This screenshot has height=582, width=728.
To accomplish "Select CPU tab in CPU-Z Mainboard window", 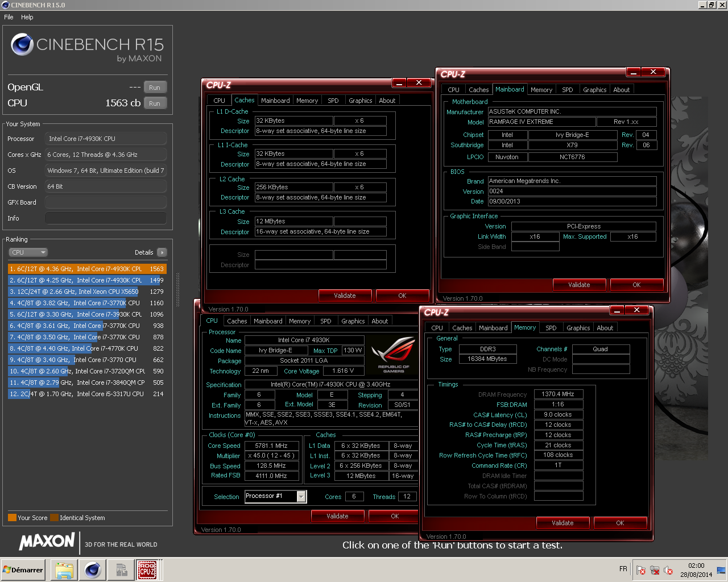I will pyautogui.click(x=453, y=90).
